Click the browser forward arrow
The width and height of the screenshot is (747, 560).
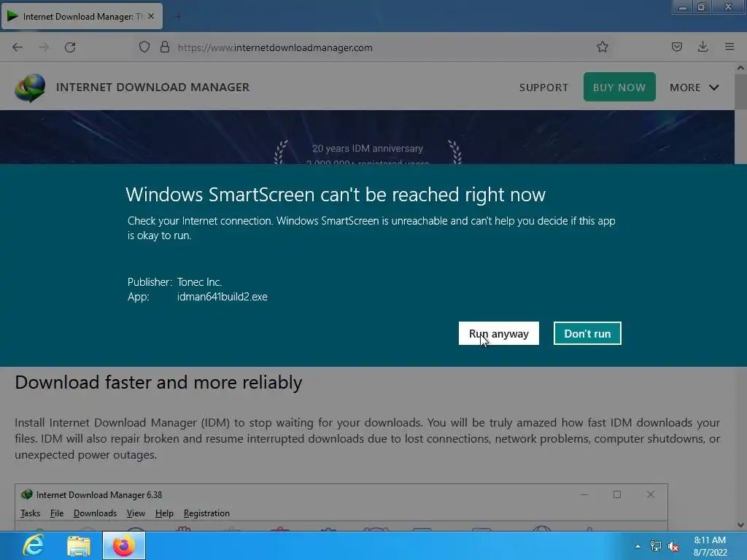pyautogui.click(x=44, y=47)
